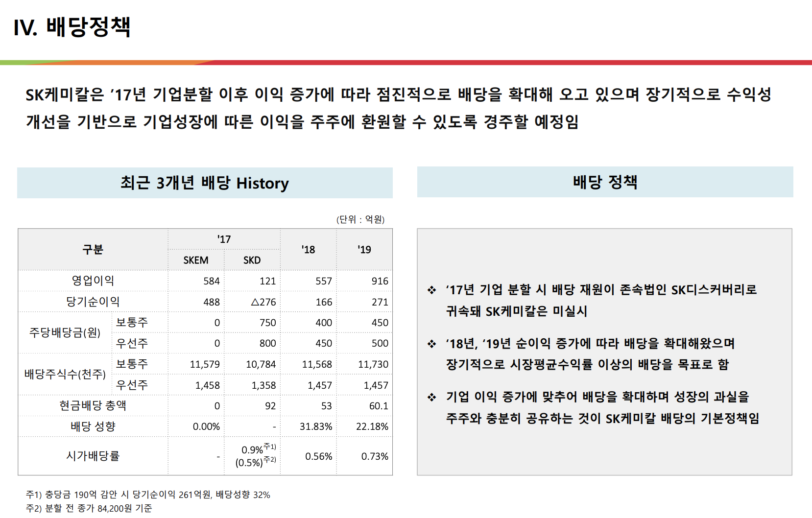Select the '시가배당률' row label
The image size is (812, 518).
[x=93, y=456]
